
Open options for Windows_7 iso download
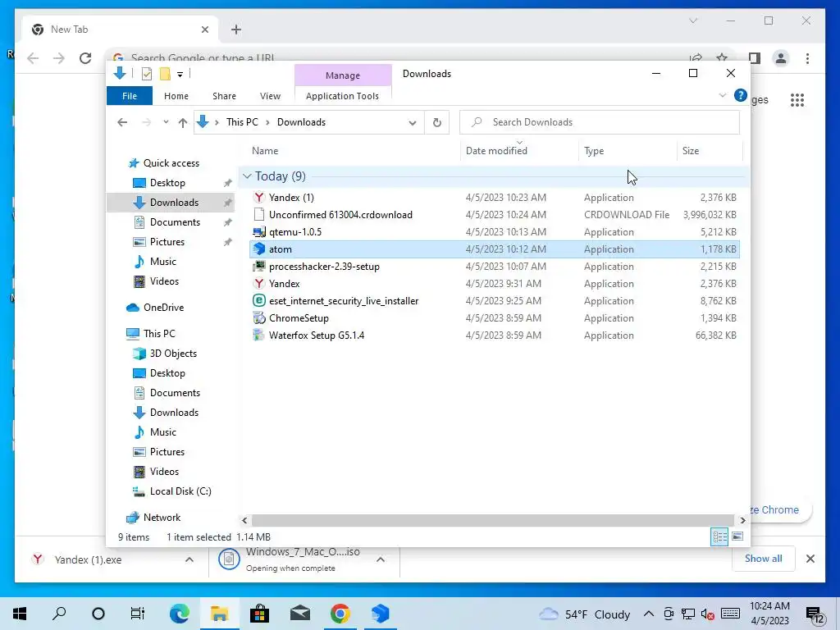[381, 559]
